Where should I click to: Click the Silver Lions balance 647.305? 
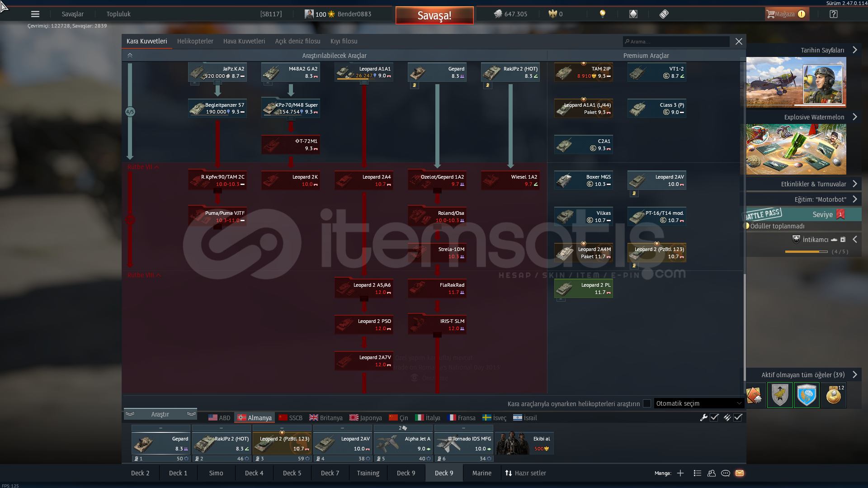(x=510, y=14)
